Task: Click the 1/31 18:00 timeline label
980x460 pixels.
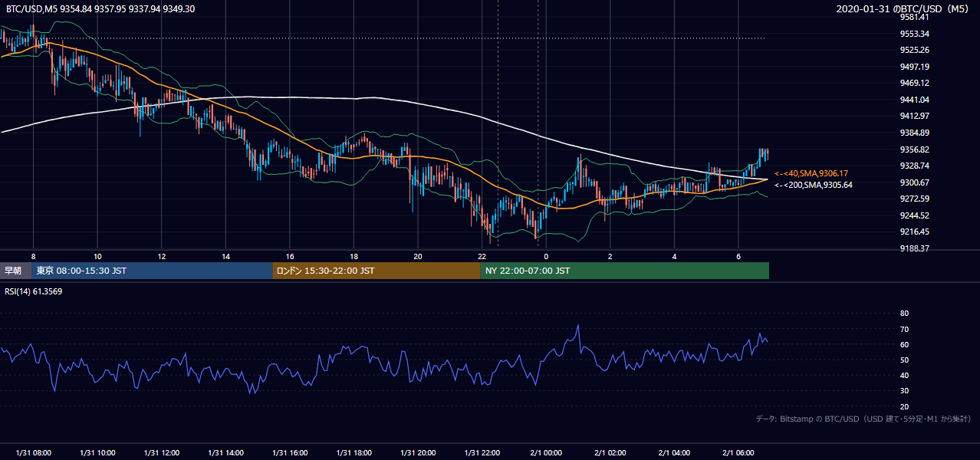Action: tap(354, 453)
